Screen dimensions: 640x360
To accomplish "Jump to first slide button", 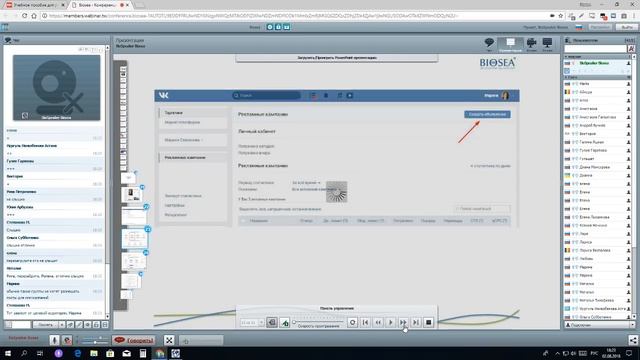I will (x=365, y=322).
